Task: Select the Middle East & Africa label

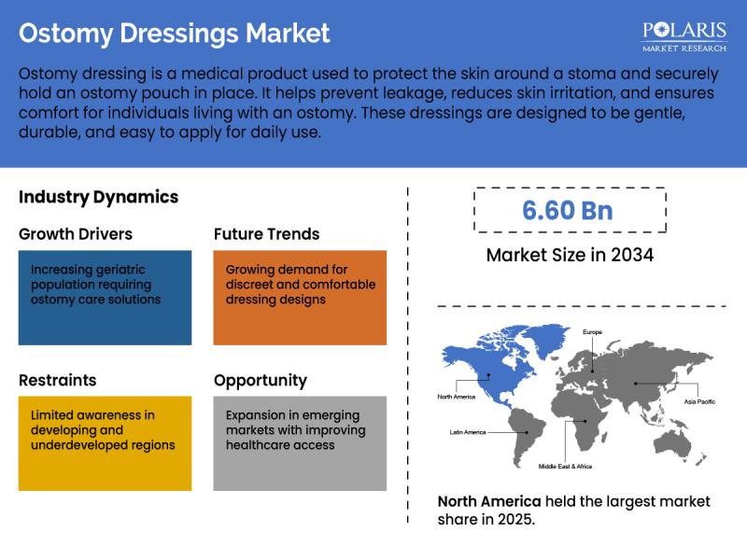Action: point(564,466)
